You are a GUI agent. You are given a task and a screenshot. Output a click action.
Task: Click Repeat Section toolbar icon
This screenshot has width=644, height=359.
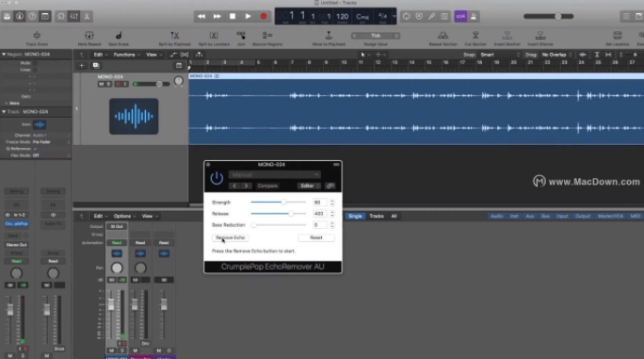[x=443, y=39]
